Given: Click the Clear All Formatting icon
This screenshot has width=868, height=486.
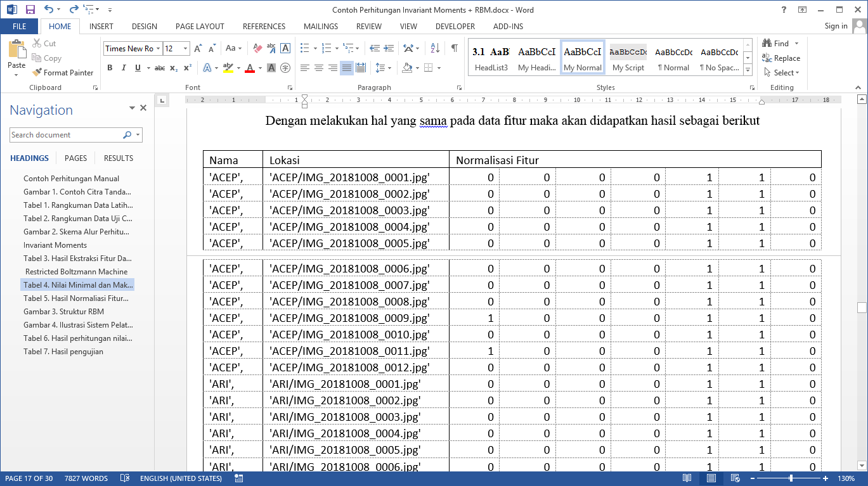Looking at the screenshot, I should pyautogui.click(x=257, y=48).
